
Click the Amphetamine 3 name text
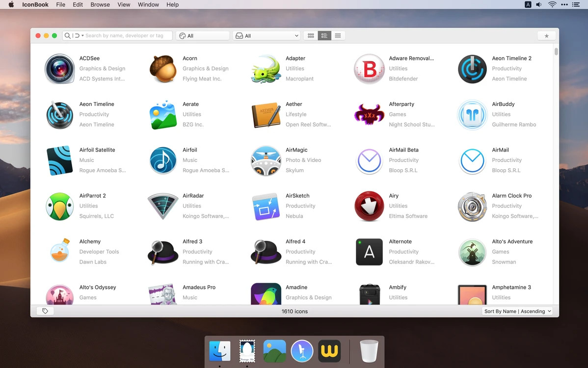coord(511,288)
